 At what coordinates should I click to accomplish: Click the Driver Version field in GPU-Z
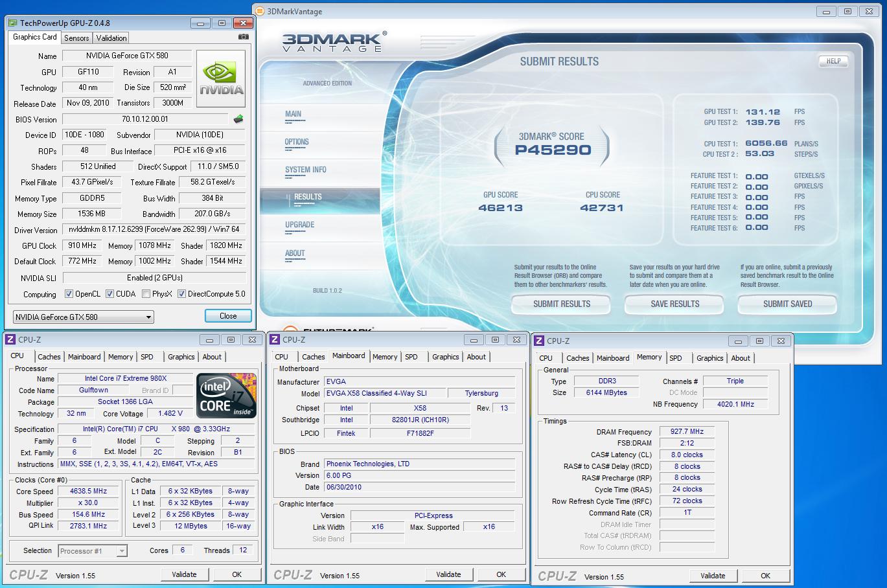[154, 229]
